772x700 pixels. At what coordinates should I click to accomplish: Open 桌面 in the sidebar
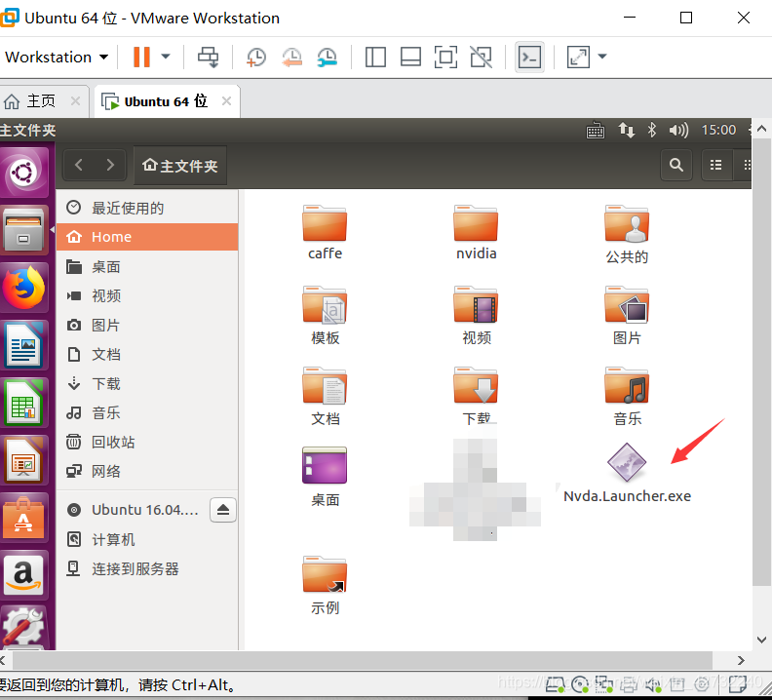[147, 266]
